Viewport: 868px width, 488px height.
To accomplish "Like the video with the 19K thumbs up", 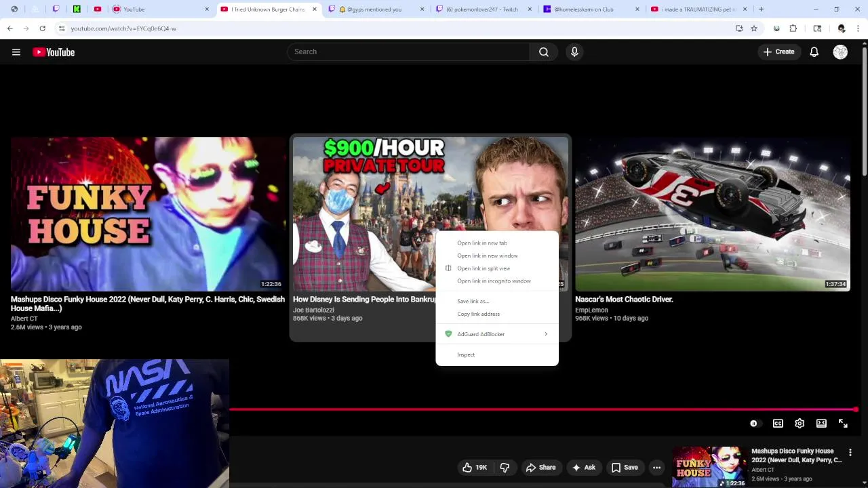I will pyautogui.click(x=475, y=468).
